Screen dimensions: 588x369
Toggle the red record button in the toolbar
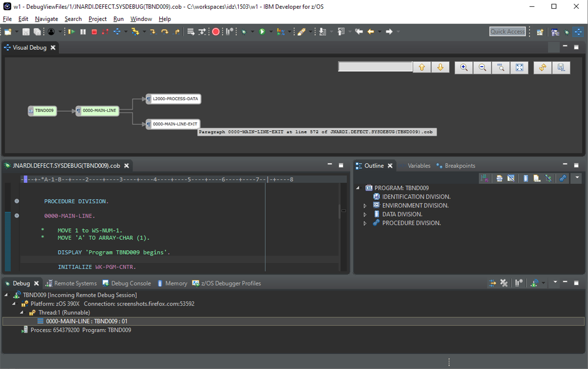(216, 31)
